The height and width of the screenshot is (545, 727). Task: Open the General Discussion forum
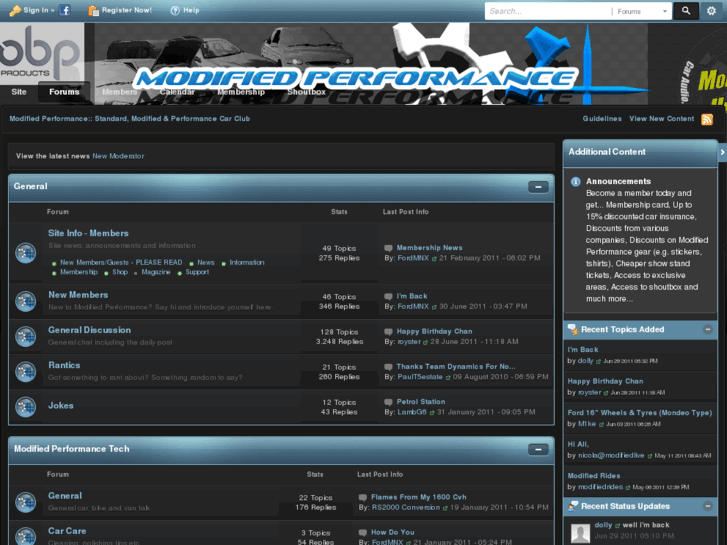[x=89, y=330]
